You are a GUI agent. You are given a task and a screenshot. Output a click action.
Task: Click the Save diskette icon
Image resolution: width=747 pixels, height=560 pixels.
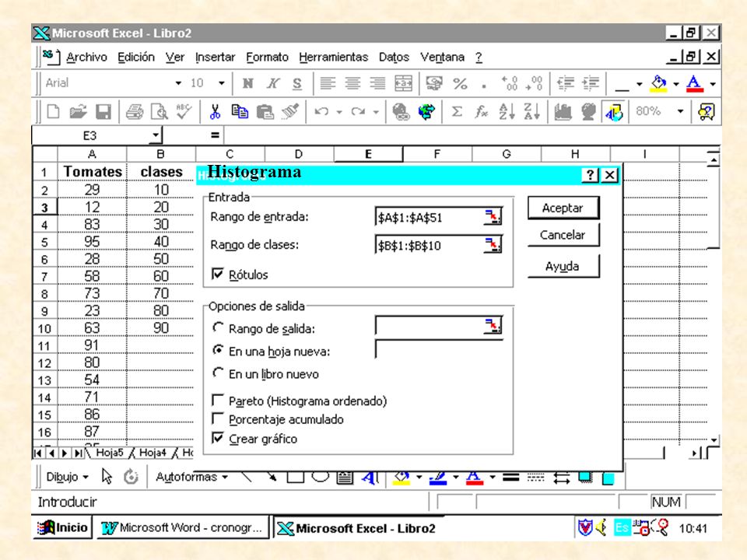coord(103,112)
